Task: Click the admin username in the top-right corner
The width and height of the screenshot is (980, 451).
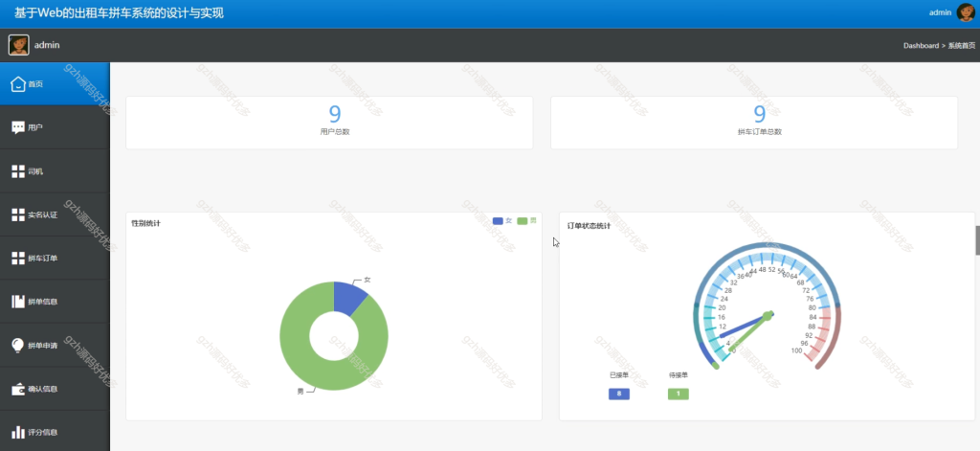Action: (940, 12)
